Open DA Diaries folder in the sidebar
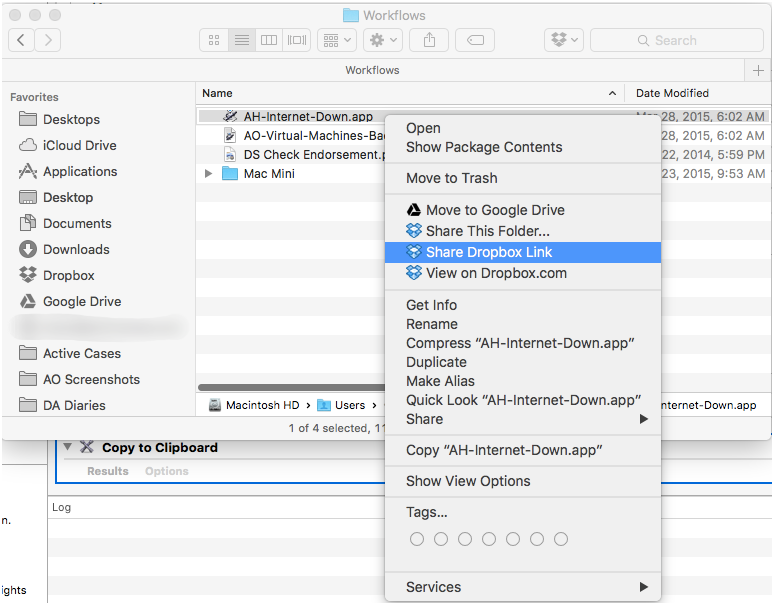Viewport: 774px width, 605px height. (62, 406)
